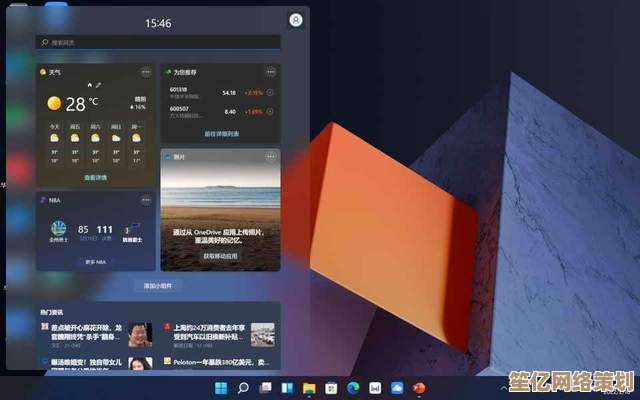This screenshot has width=640, height=400.
Task: Click the 查看详情 link in weather widget
Action: tap(96, 177)
